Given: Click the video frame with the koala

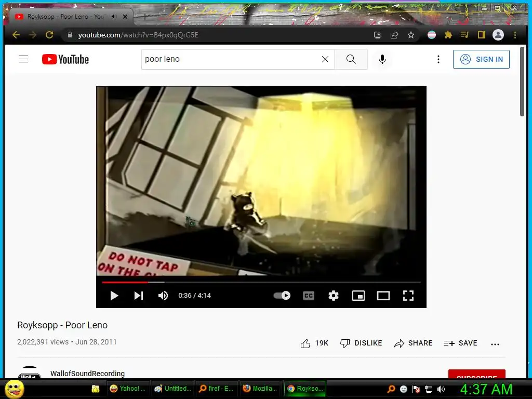Looking at the screenshot, I should (x=261, y=181).
